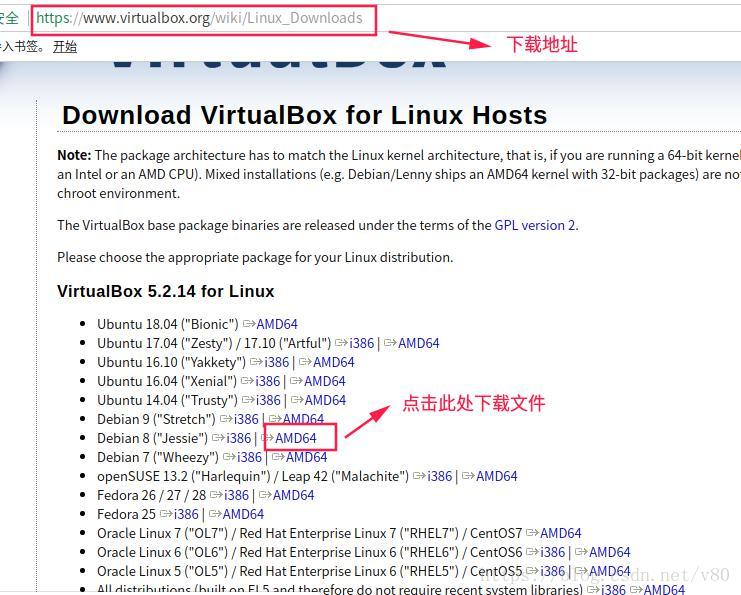Download Oracle Linux 6 AMD64 package
The height and width of the screenshot is (595, 741).
(x=610, y=552)
